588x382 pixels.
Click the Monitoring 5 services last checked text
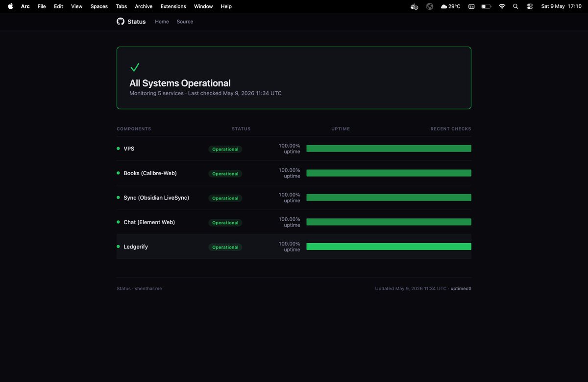(205, 93)
